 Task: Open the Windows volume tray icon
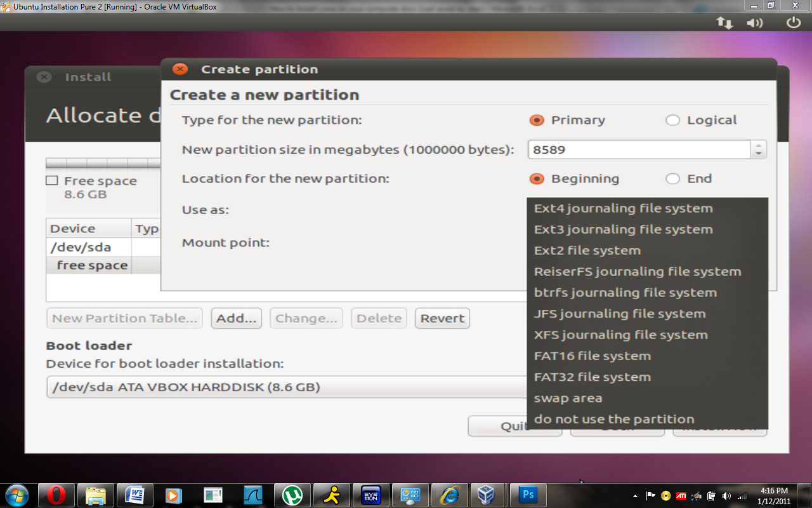(726, 496)
